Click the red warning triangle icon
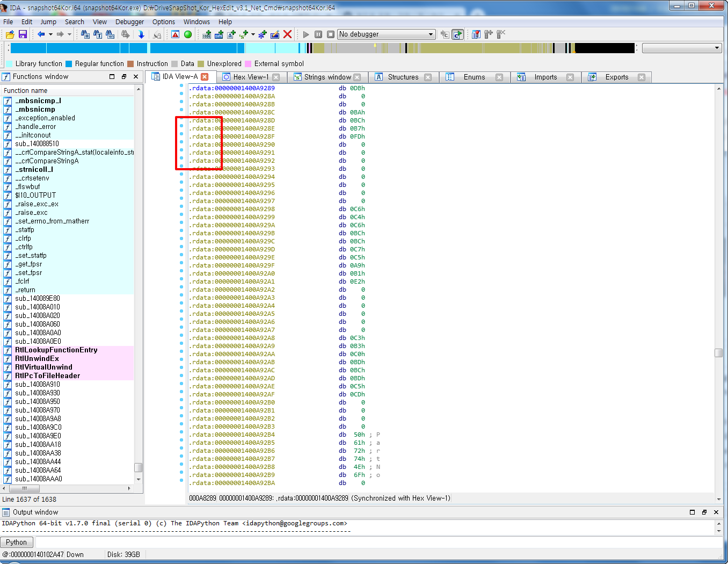This screenshot has height=564, width=728. (x=176, y=34)
